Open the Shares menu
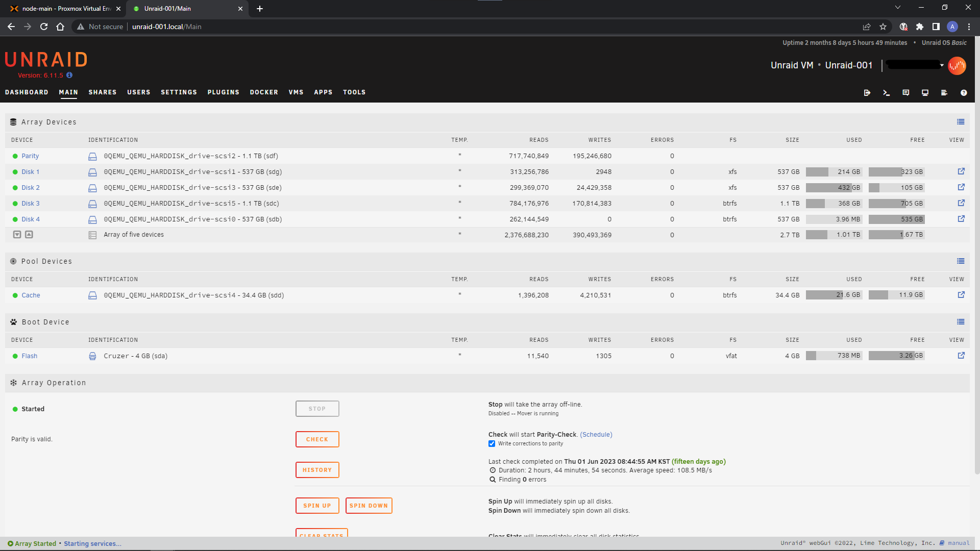980x551 pixels. pos(103,92)
